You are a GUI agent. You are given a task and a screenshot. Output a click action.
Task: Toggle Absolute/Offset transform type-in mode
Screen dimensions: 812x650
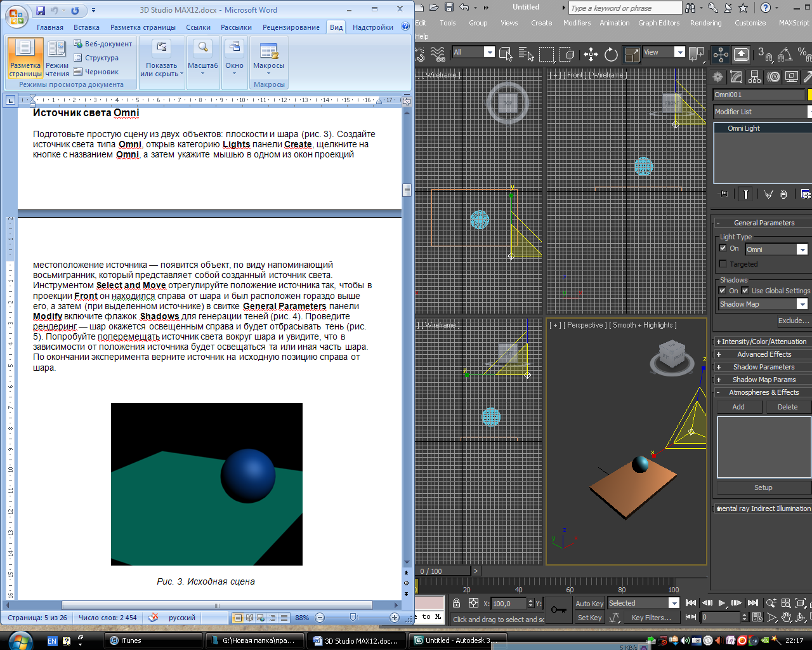pyautogui.click(x=473, y=603)
